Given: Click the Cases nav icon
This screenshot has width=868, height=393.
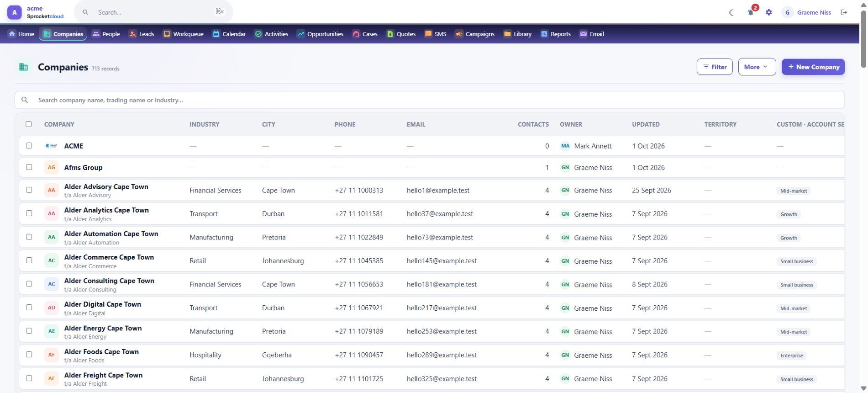Looking at the screenshot, I should point(356,34).
